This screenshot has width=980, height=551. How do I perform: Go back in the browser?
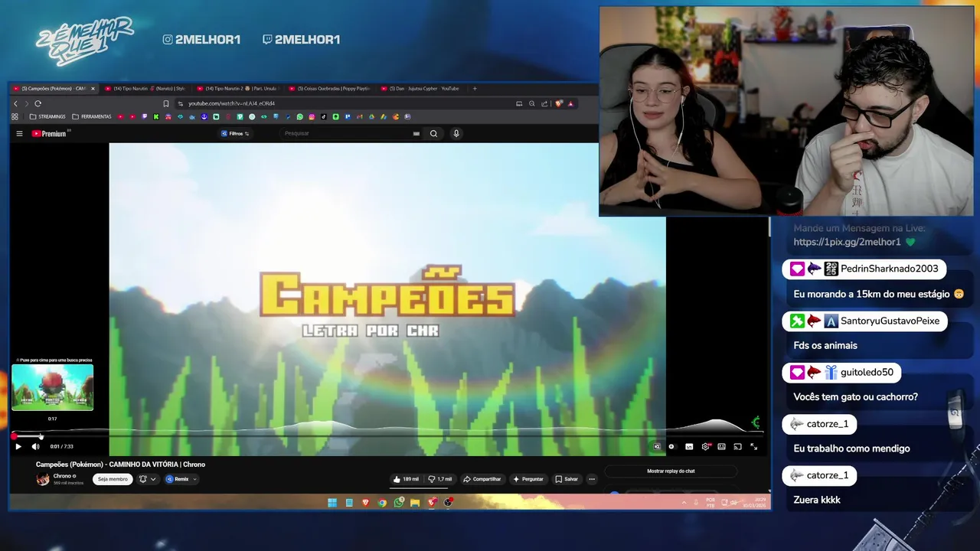point(15,103)
